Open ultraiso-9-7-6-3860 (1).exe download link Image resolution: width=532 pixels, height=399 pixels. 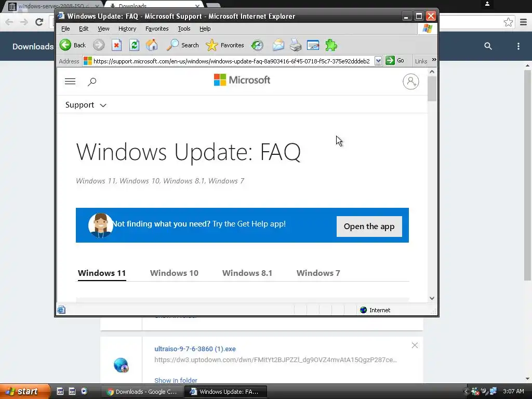(x=195, y=349)
